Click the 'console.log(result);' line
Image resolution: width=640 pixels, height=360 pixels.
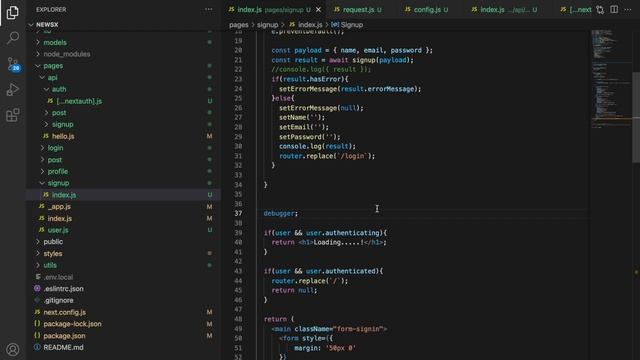pos(317,146)
